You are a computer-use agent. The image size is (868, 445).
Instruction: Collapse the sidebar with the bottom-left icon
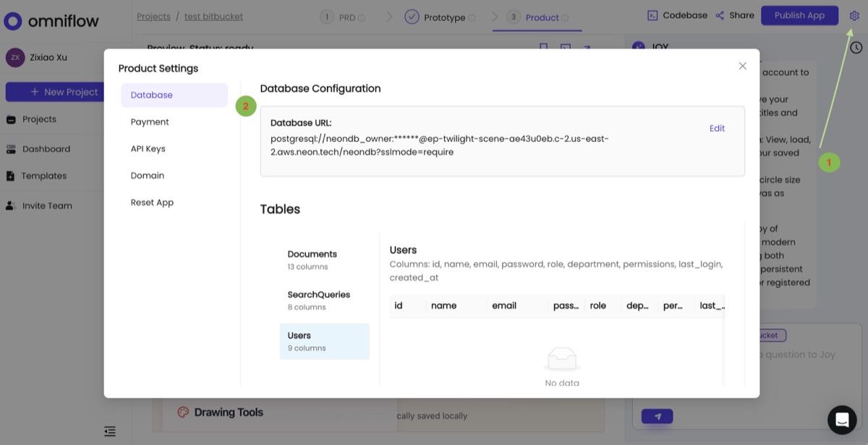click(x=109, y=431)
